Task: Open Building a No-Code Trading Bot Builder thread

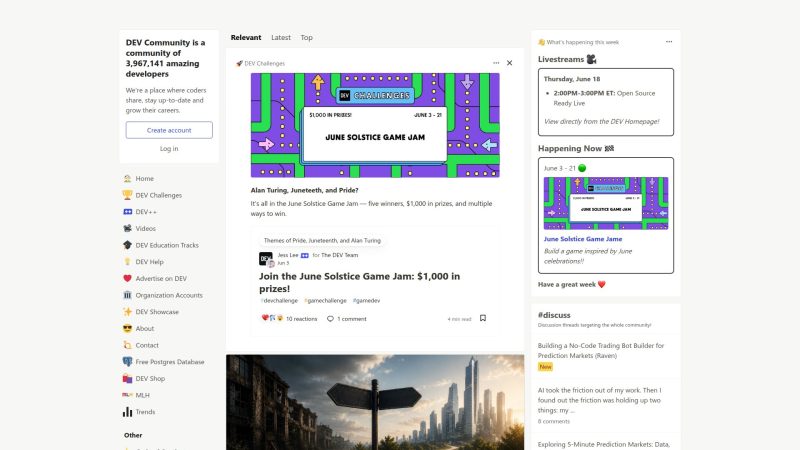Action: [601, 351]
